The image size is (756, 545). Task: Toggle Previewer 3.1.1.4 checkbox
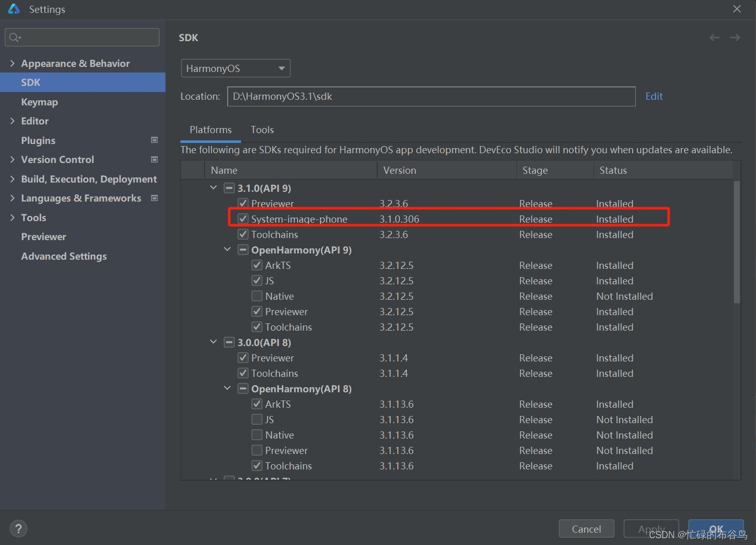pos(243,358)
